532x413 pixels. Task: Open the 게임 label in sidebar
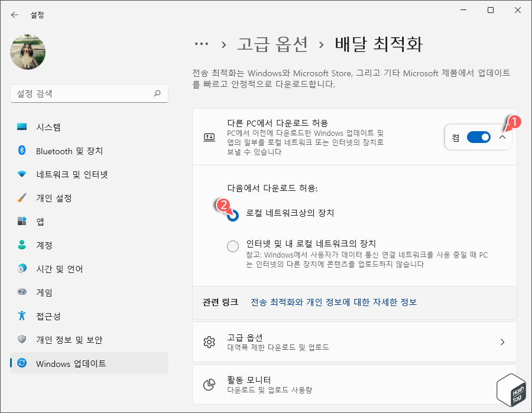(x=44, y=292)
